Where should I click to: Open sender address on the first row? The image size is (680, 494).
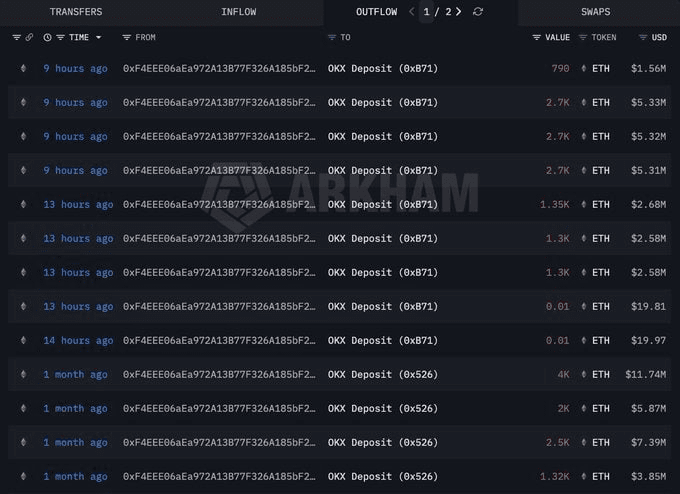point(218,68)
